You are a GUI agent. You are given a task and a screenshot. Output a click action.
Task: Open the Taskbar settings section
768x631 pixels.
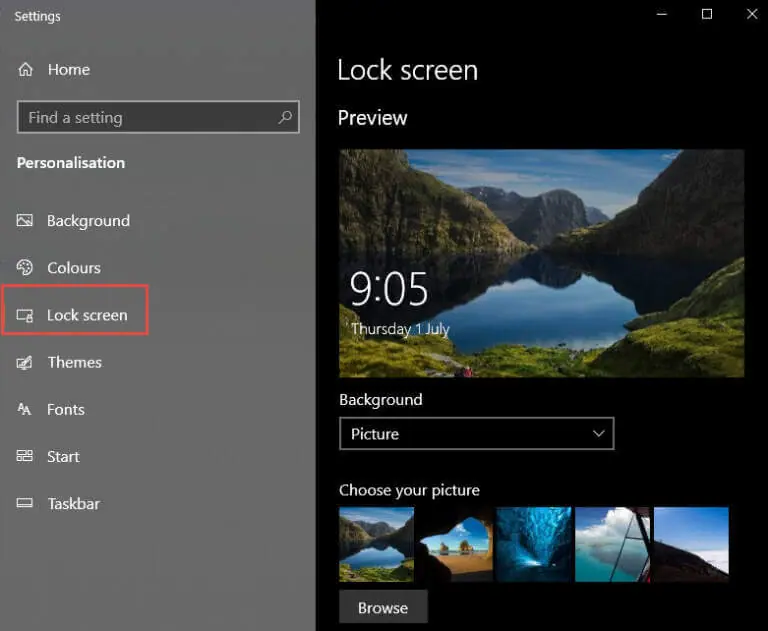coord(73,504)
